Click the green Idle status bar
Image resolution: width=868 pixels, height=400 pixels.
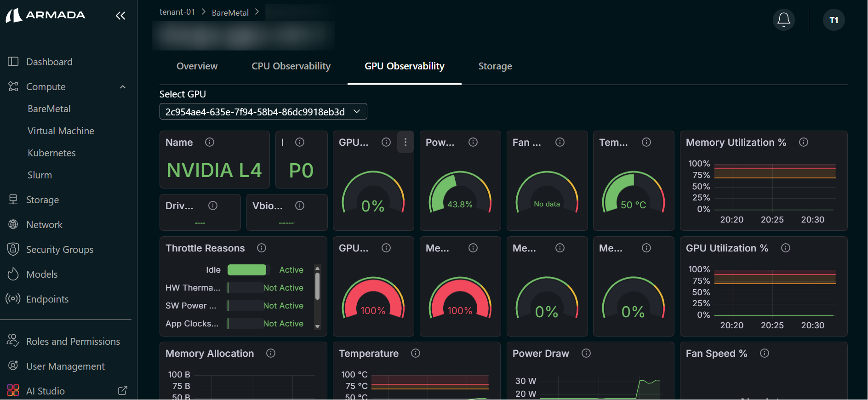pos(247,270)
